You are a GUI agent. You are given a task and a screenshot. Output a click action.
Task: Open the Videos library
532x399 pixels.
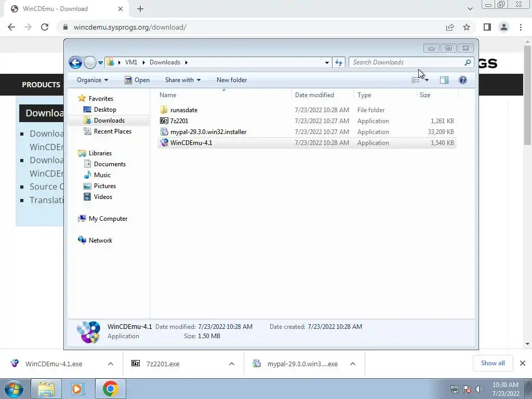point(103,197)
